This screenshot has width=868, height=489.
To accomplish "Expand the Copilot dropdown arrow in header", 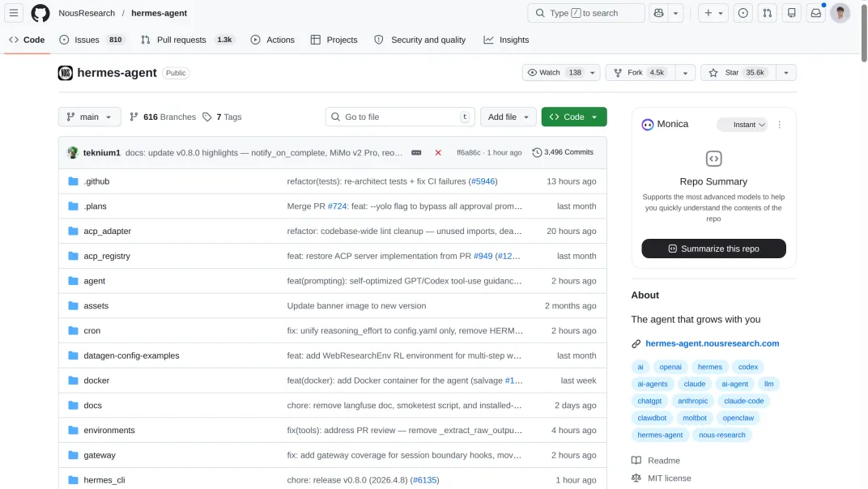I will [675, 13].
